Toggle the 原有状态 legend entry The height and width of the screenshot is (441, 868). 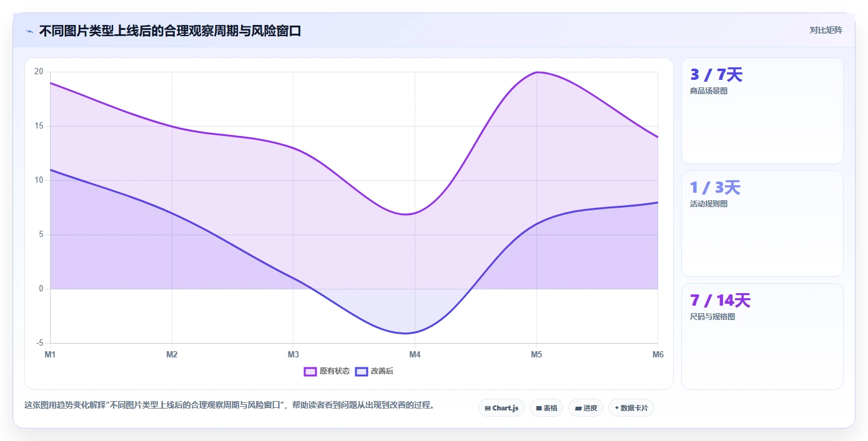[327, 371]
